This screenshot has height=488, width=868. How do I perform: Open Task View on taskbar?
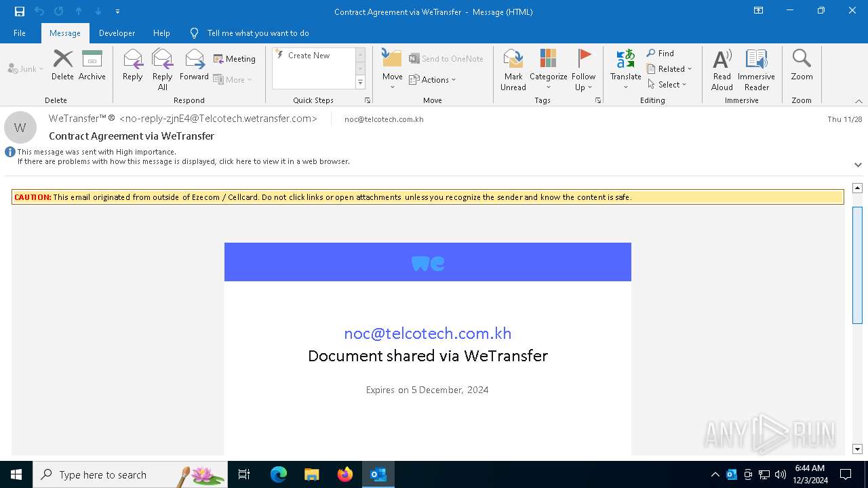pos(244,474)
